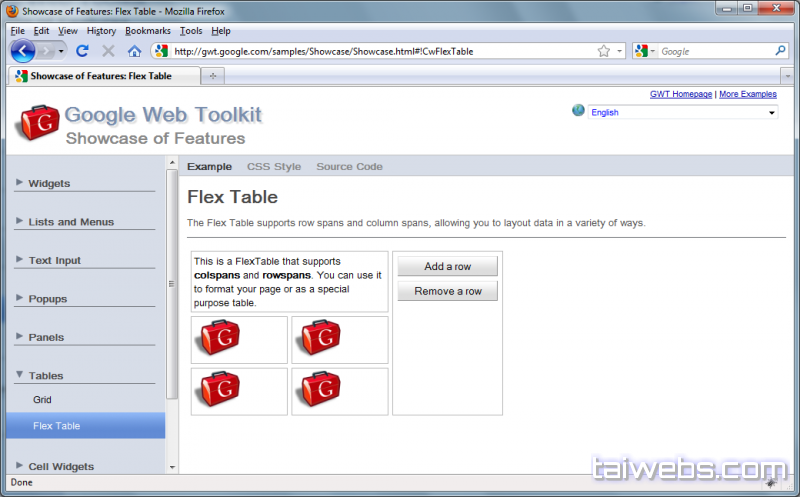Click the Firefox back navigation arrow
Image resolution: width=800 pixels, height=497 pixels.
[x=23, y=51]
